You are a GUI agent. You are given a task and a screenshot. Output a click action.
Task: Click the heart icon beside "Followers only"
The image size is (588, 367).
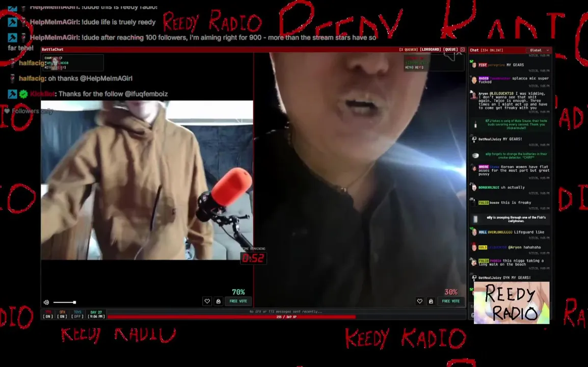pos(7,111)
